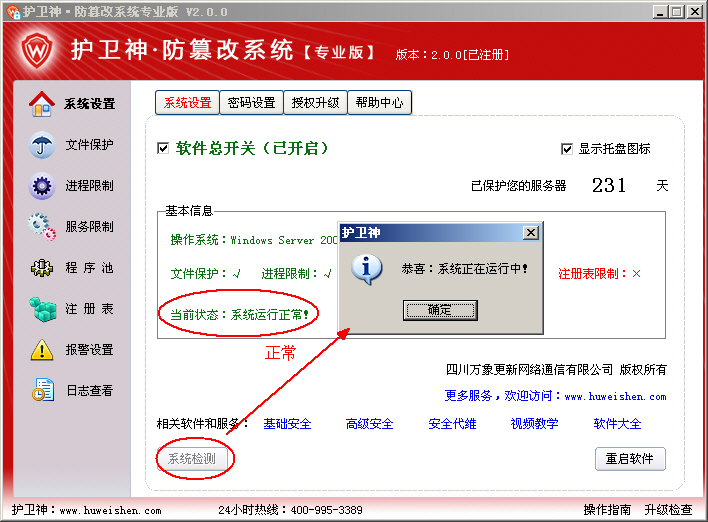The width and height of the screenshot is (708, 522).
Task: Click the house icon for 系统设置
Action: tap(42, 104)
